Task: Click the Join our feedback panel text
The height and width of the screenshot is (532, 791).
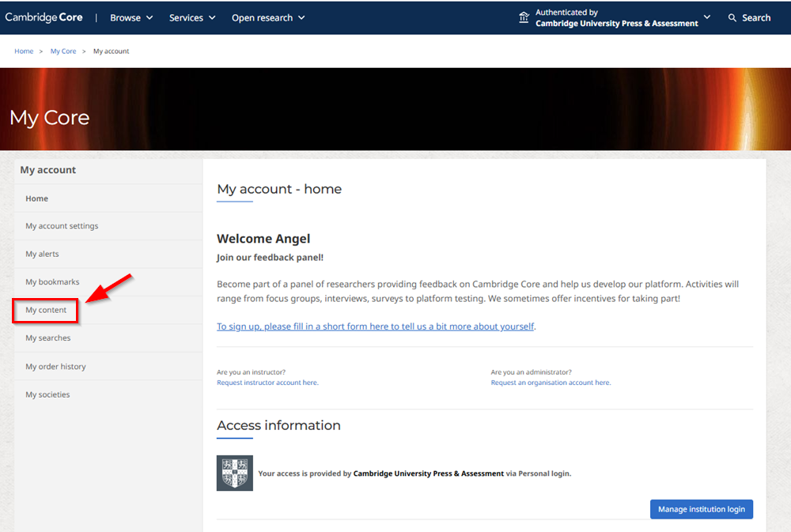Action: [x=270, y=258]
